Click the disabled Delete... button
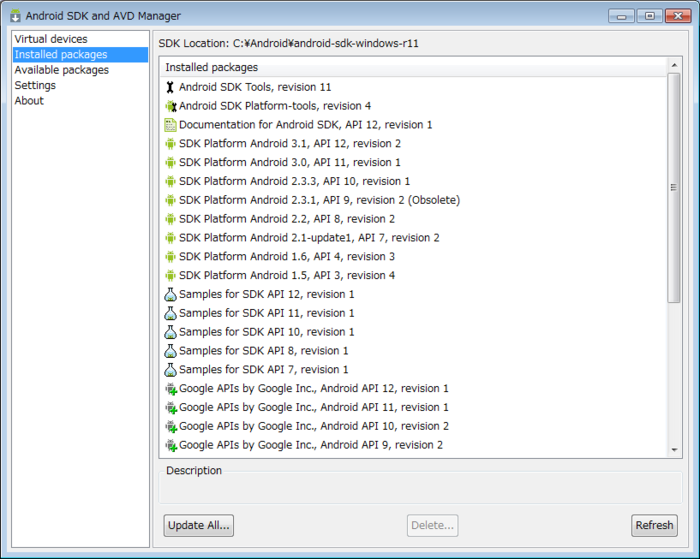The image size is (700, 559). [x=433, y=526]
